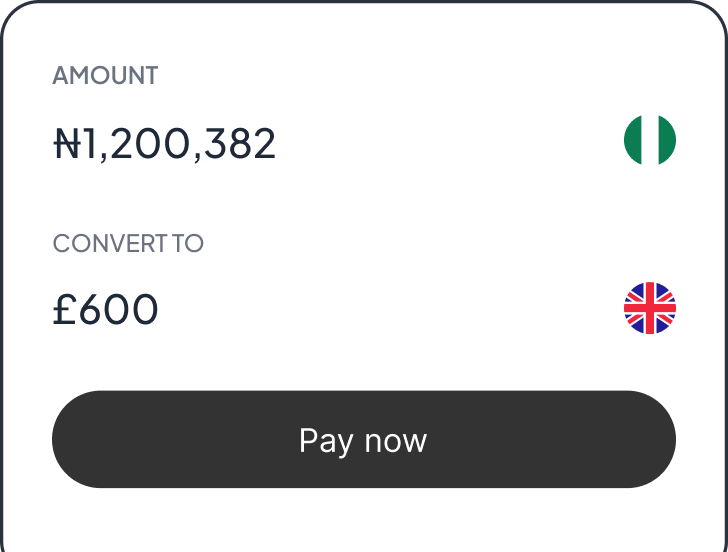The width and height of the screenshot is (728, 552).
Task: Click the United Kingdom flag icon
Action: tap(650, 308)
